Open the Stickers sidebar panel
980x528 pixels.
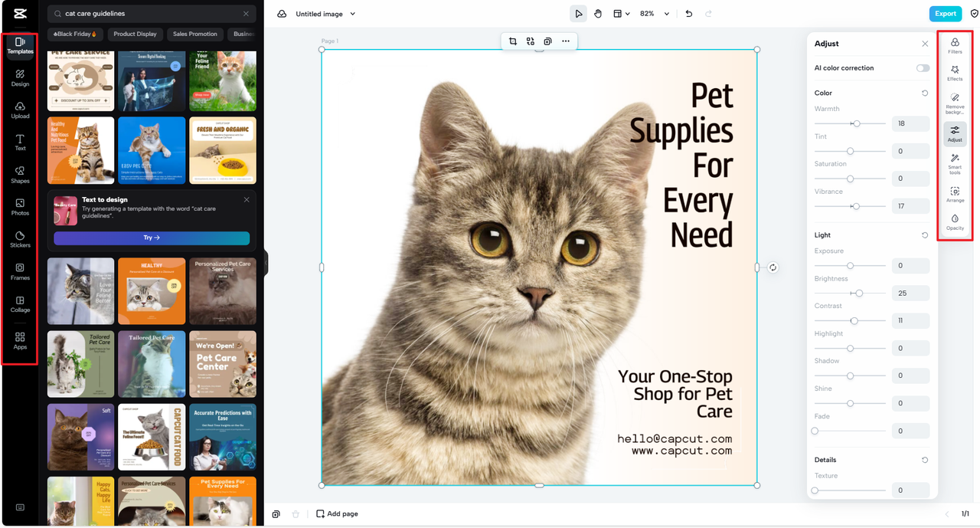(21, 239)
